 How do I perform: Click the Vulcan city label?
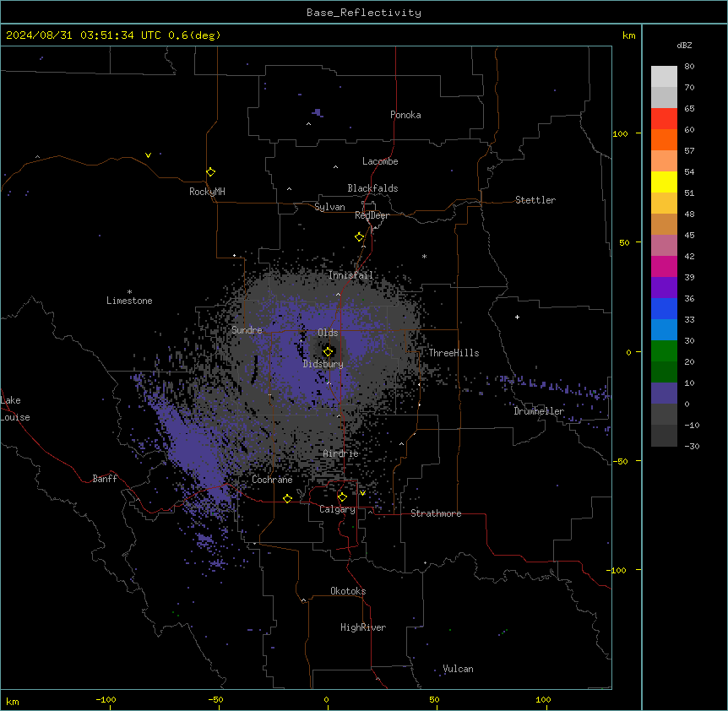tap(459, 669)
